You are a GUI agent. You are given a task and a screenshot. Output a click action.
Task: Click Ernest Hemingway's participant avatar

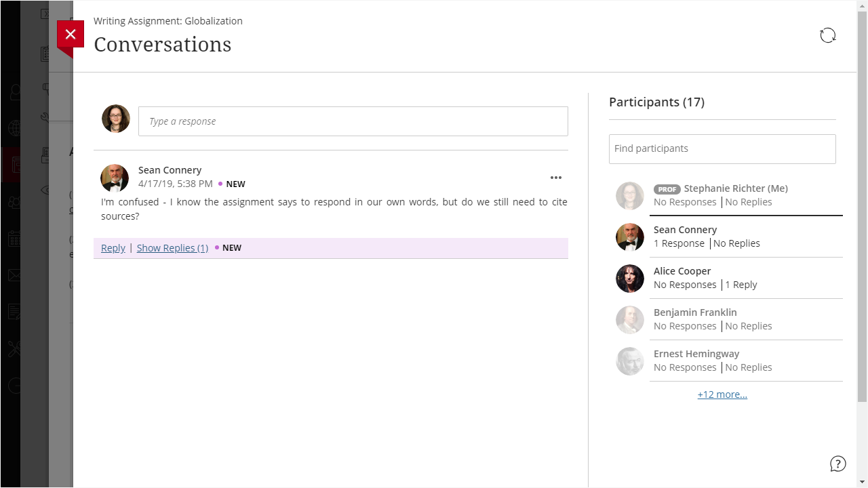pyautogui.click(x=629, y=361)
